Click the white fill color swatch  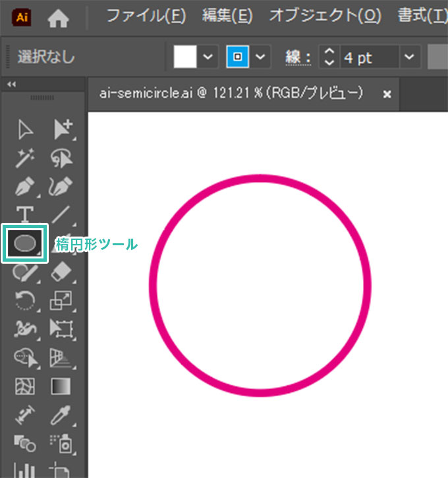[186, 57]
